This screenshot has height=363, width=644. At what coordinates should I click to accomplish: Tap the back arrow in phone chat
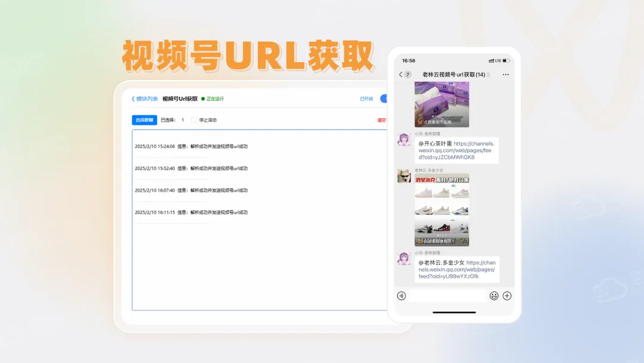pyautogui.click(x=401, y=75)
